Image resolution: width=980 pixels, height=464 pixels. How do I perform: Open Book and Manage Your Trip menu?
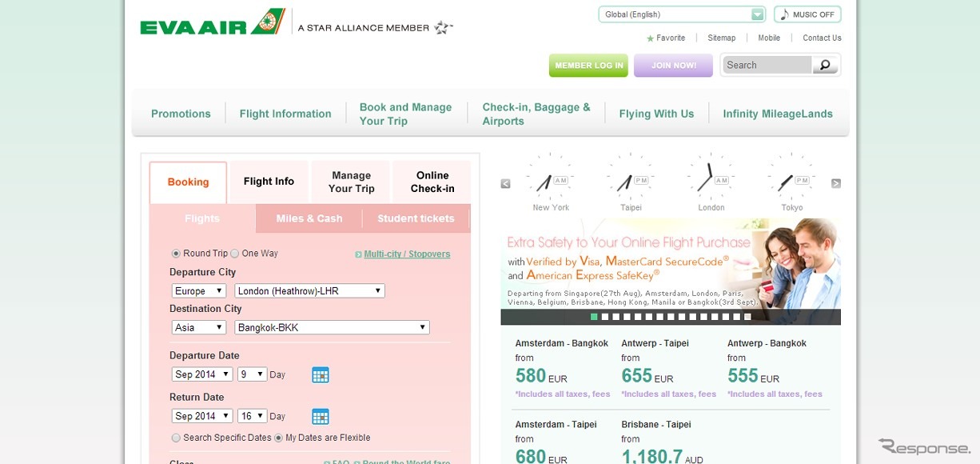tap(405, 114)
